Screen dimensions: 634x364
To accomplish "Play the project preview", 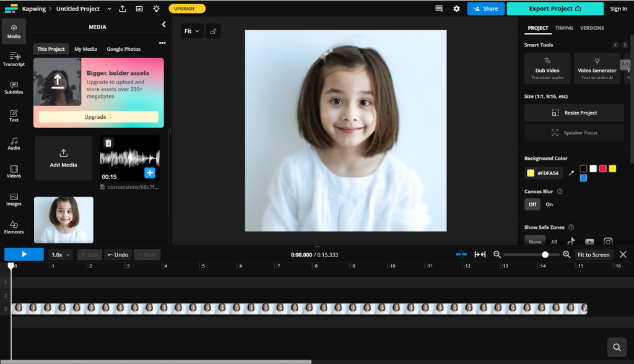I will (24, 254).
